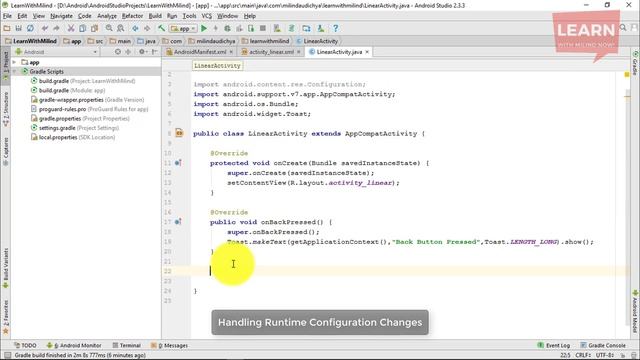Screen dimensions: 640x360
Task: Click the Copy toolbar icon
Action: [82, 28]
